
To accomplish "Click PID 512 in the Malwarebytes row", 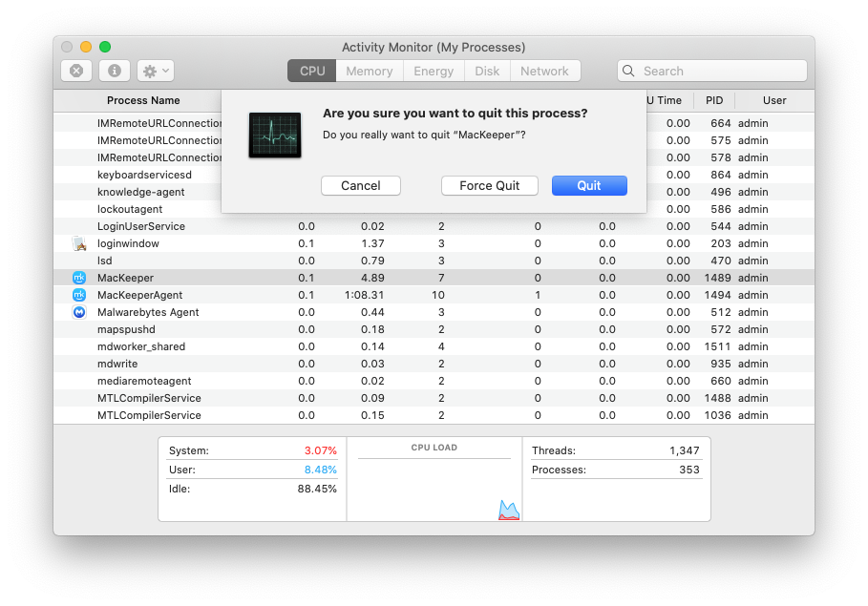I will point(721,312).
